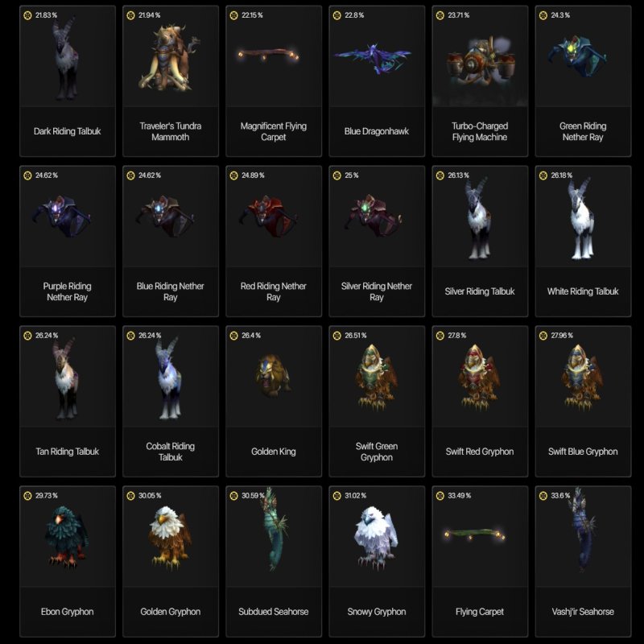Click the Cobalt Riding Talbuk name

tap(171, 452)
